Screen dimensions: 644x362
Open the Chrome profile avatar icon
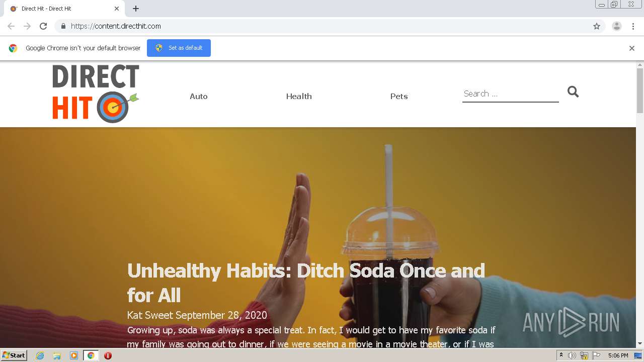(617, 26)
